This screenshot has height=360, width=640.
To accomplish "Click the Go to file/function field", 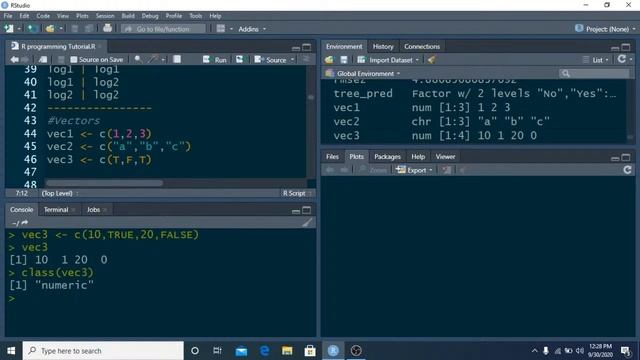I will point(164,29).
